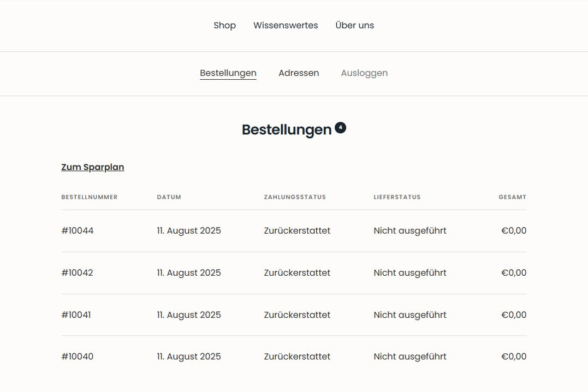This screenshot has width=588, height=392.
Task: Click the Lieferstatus column header
Action: (x=397, y=197)
